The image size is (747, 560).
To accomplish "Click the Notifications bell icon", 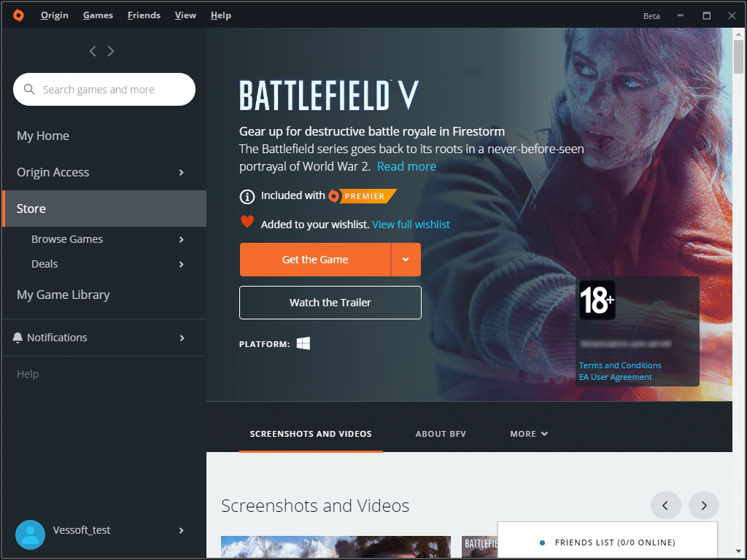I will 18,338.
